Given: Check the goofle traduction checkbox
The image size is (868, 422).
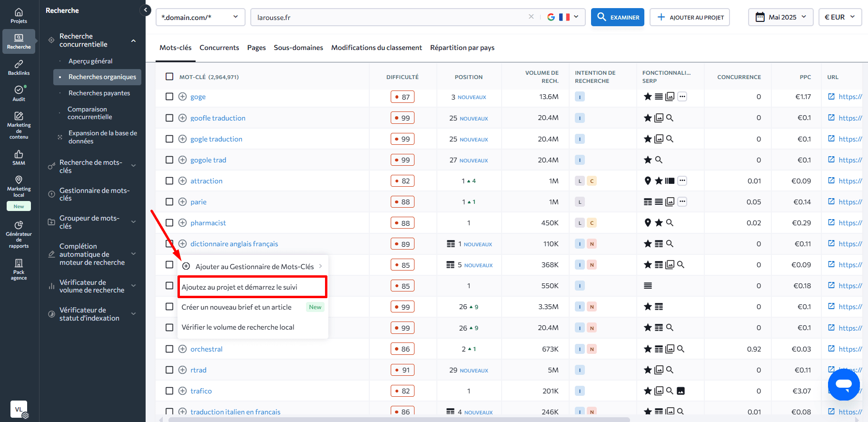Looking at the screenshot, I should (x=169, y=118).
